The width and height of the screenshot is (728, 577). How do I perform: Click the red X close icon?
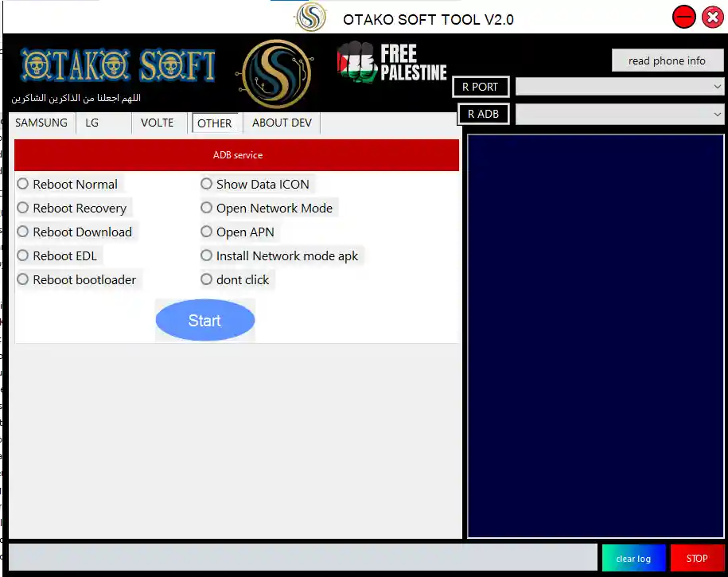[x=712, y=17]
